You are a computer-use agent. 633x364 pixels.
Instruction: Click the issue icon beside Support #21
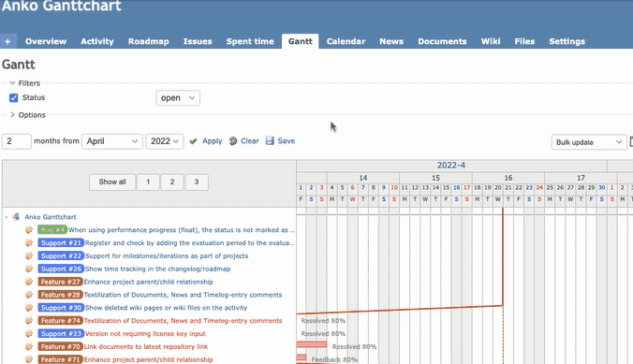click(29, 243)
